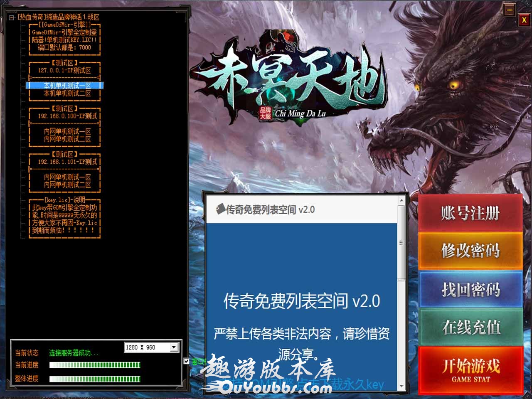Viewport: 532px width, 399px height.
Task: Click the 陆器!单机测试KEY.LIC!! row
Action: 64,40
